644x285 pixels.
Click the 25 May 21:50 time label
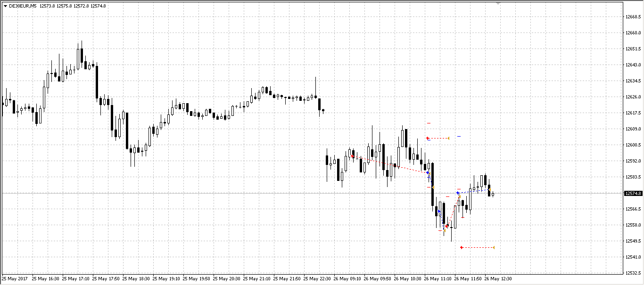288,279
